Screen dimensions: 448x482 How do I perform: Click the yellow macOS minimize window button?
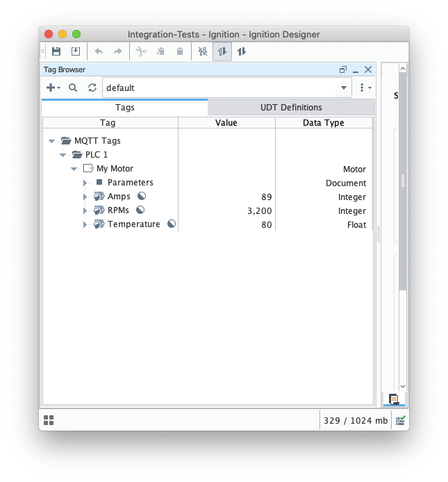(63, 34)
